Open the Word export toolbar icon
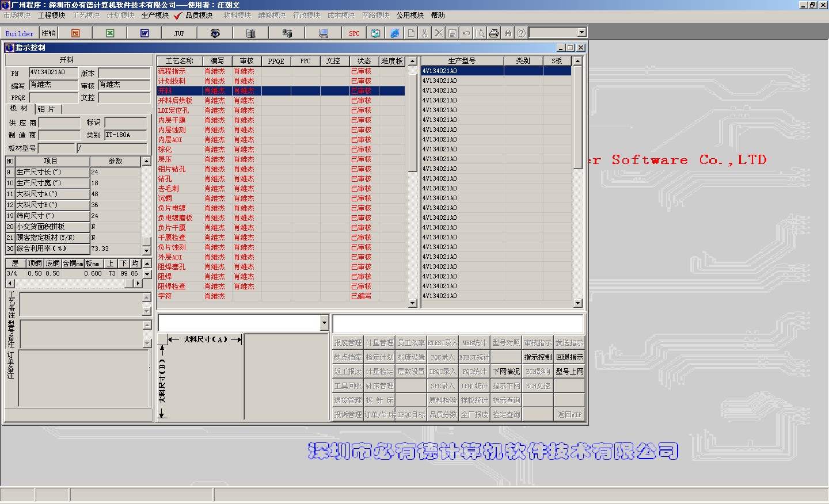Image resolution: width=829 pixels, height=504 pixels. click(144, 33)
